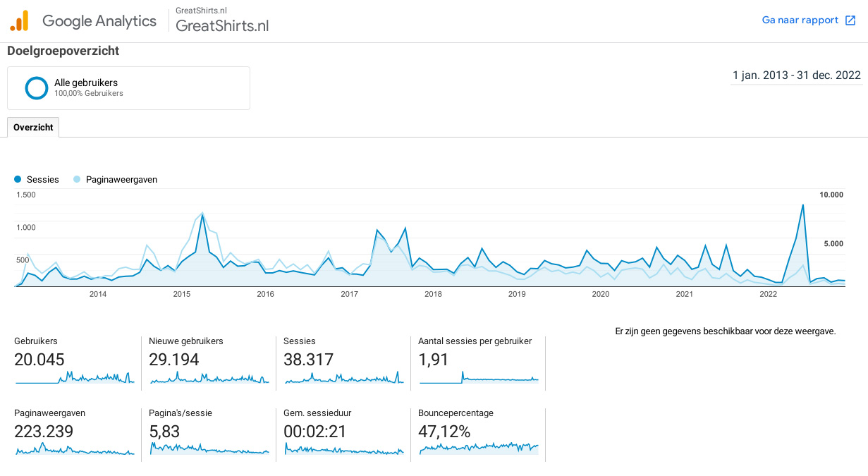Click the Doelgroepoverzicht heading
This screenshot has height=476, width=868.
pyautogui.click(x=63, y=51)
